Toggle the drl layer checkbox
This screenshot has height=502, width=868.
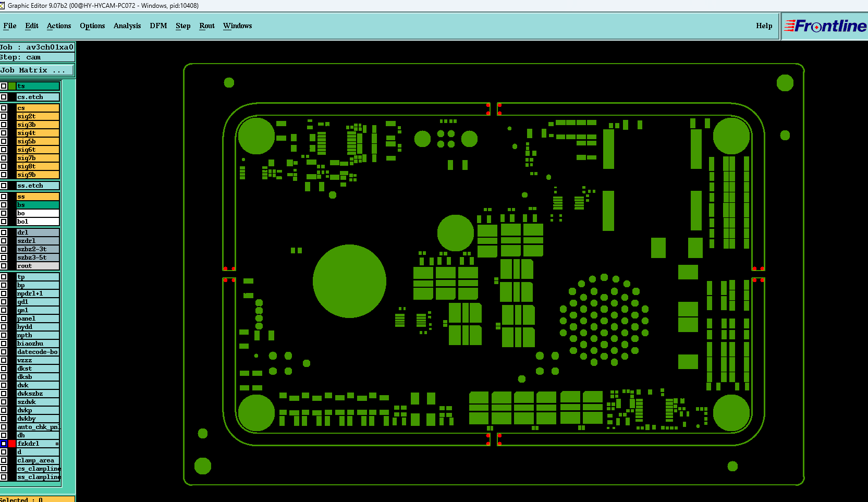(4, 232)
